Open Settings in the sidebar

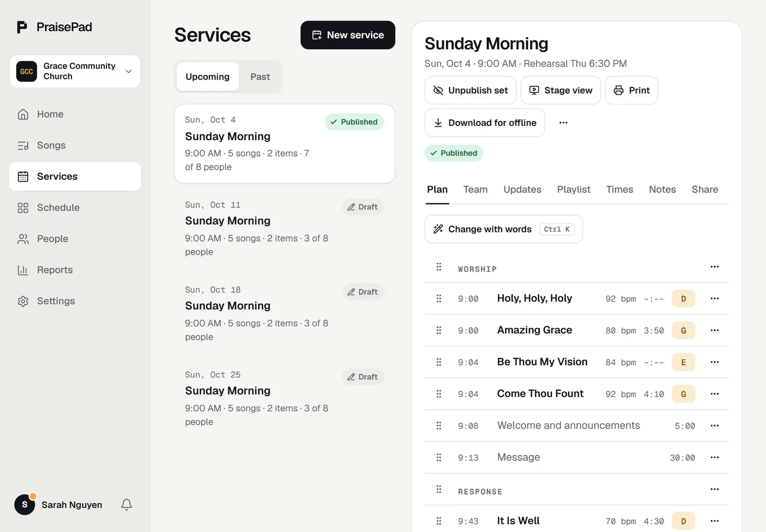point(75,301)
